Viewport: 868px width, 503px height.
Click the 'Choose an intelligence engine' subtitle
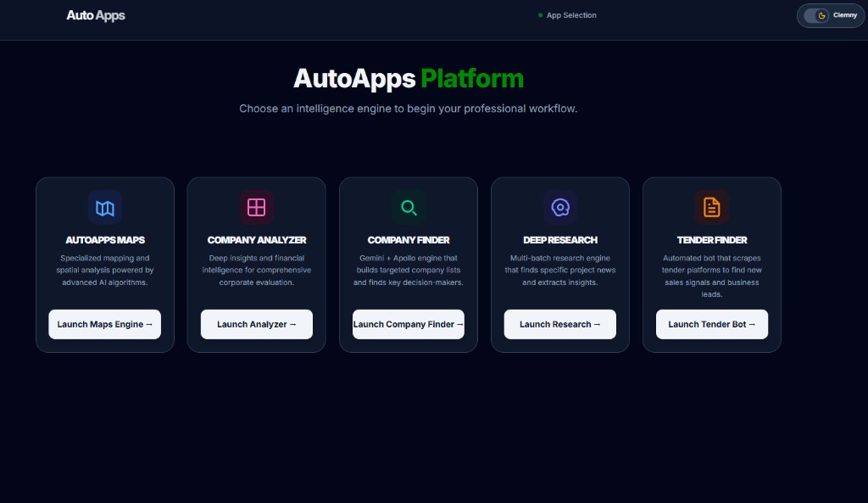tap(409, 109)
